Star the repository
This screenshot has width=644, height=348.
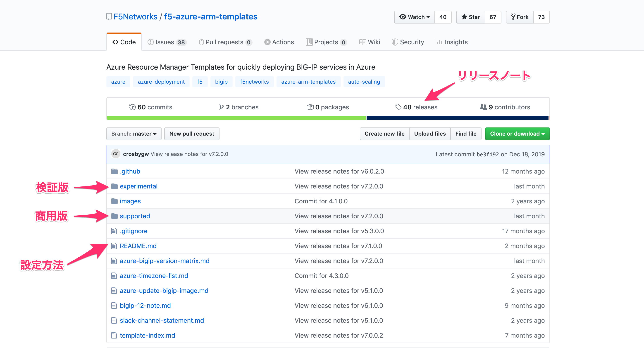click(470, 17)
